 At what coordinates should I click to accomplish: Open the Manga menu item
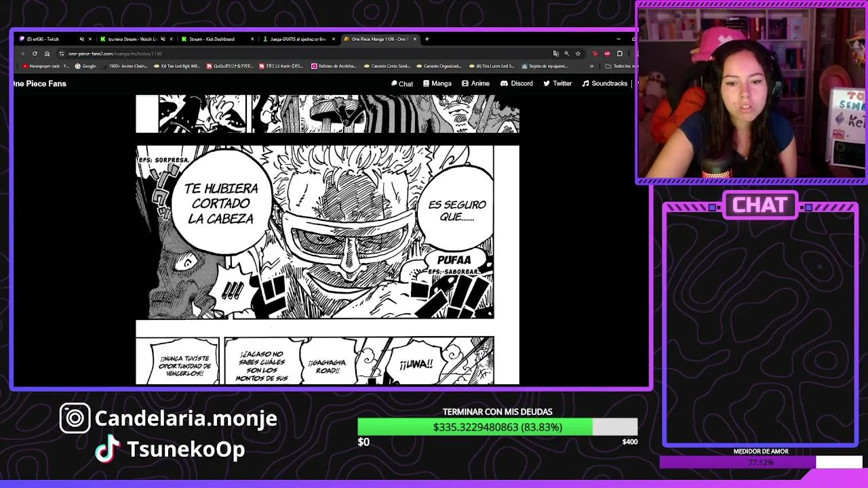pos(437,83)
